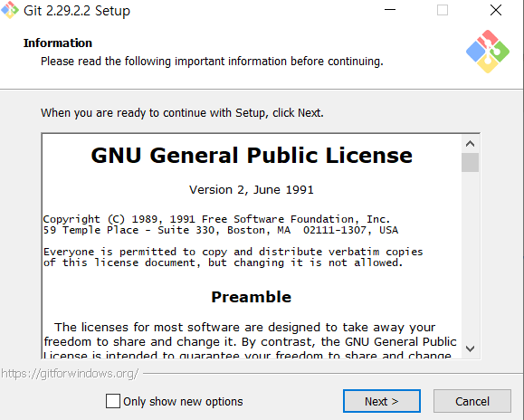The image size is (524, 420).
Task: Click 'The licenses for most software' line
Action: pyautogui.click(x=245, y=327)
